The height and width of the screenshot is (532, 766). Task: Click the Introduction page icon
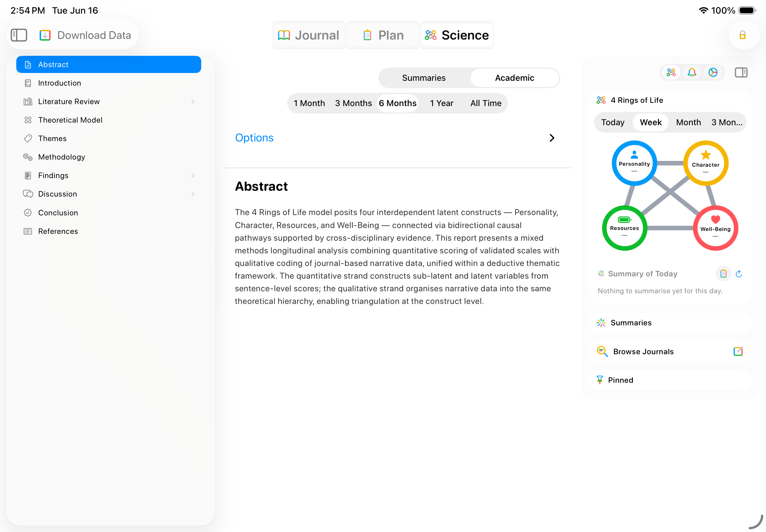28,83
